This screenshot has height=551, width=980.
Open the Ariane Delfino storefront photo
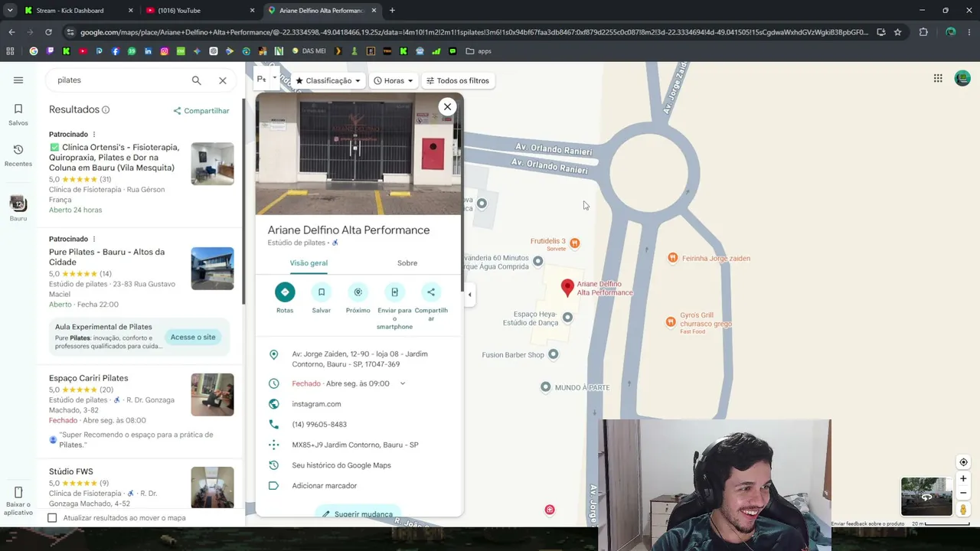(359, 154)
